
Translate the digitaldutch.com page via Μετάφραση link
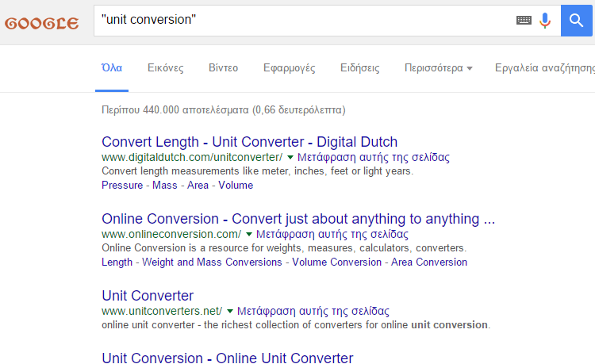point(374,157)
